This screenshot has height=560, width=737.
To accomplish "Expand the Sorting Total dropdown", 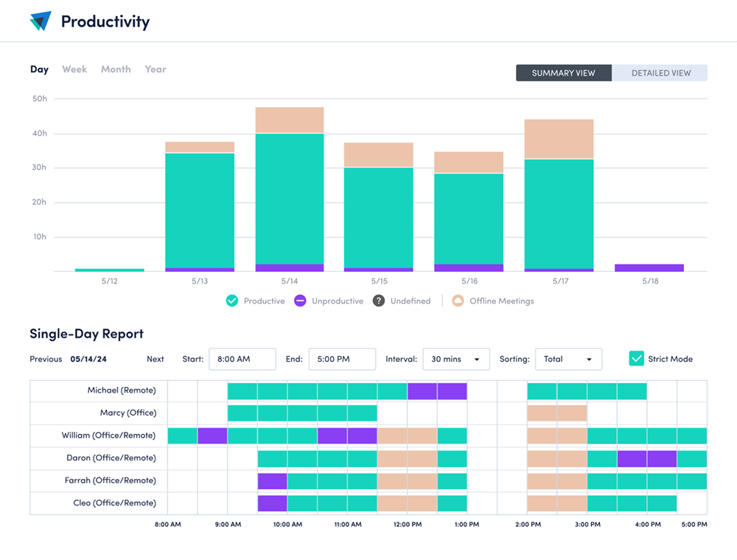I will click(568, 359).
